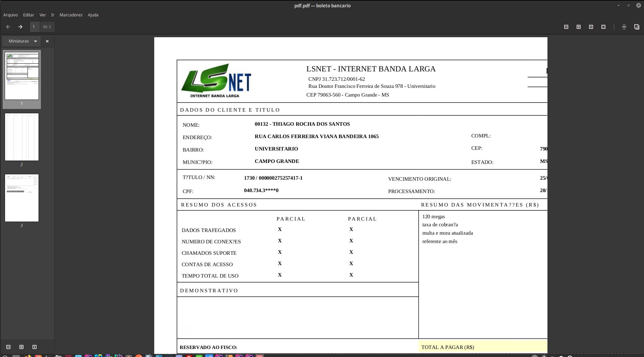This screenshot has width=644, height=357.
Task: Launch Google Chrome from the taskbar
Action: point(39,356)
